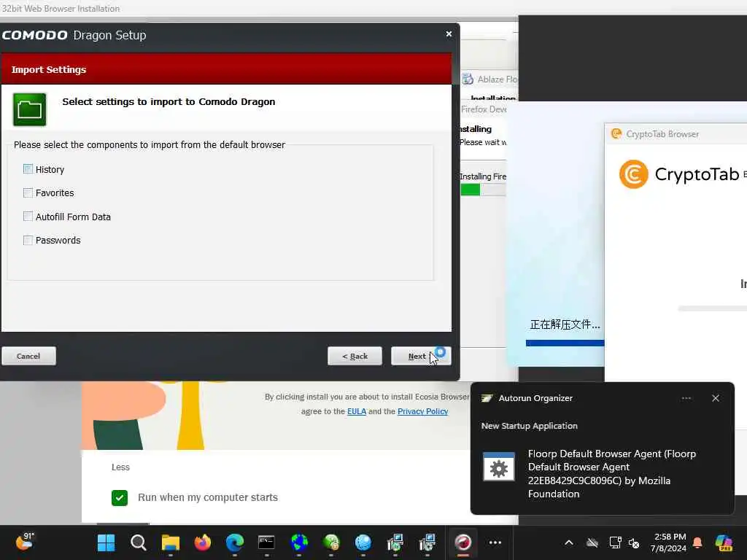Open the weather widget showing 91°

pos(25,542)
